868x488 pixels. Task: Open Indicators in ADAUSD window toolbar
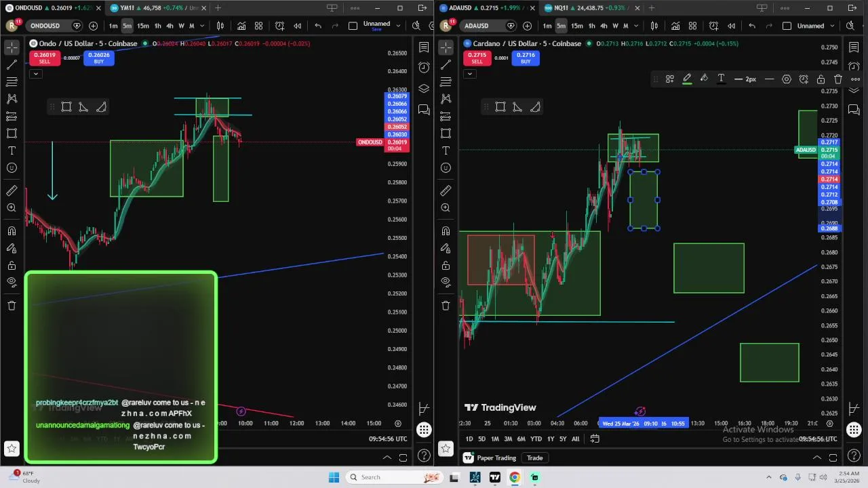[x=675, y=26]
